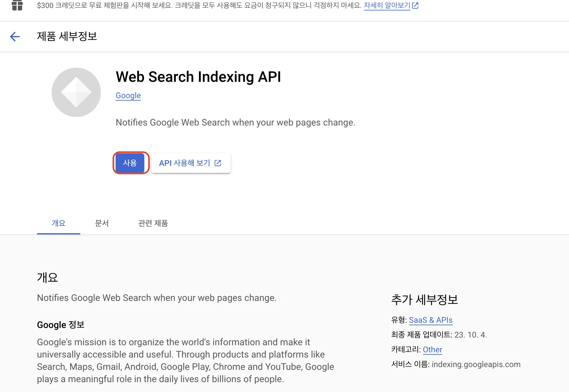Click the Google's mission paragraph text
The image size is (569, 392).
click(185, 361)
